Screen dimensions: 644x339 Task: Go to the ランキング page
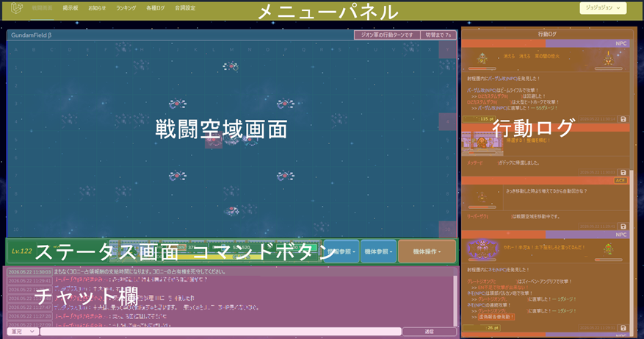coord(126,8)
